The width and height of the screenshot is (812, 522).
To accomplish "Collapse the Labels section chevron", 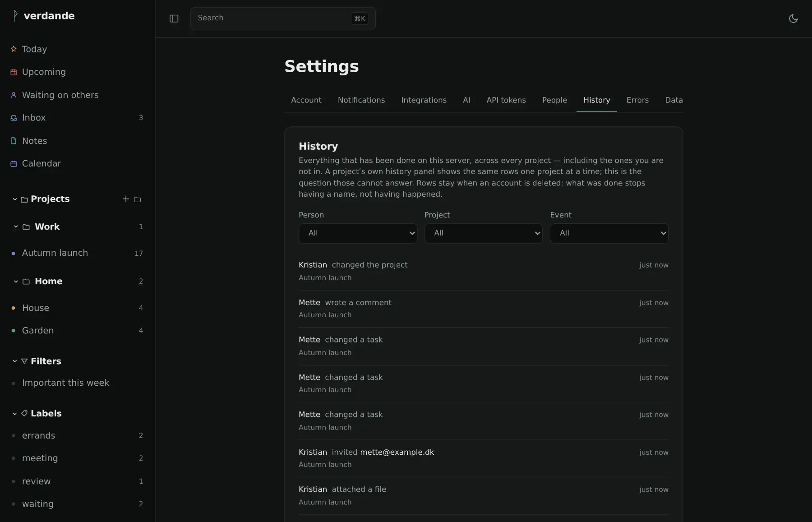I will click(x=15, y=414).
